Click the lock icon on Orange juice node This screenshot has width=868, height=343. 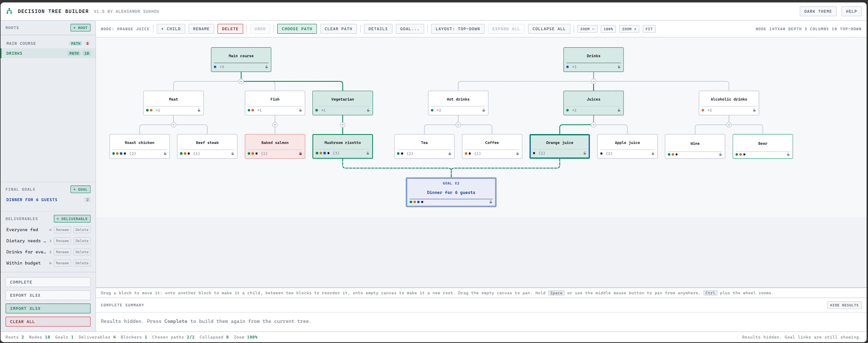click(585, 153)
